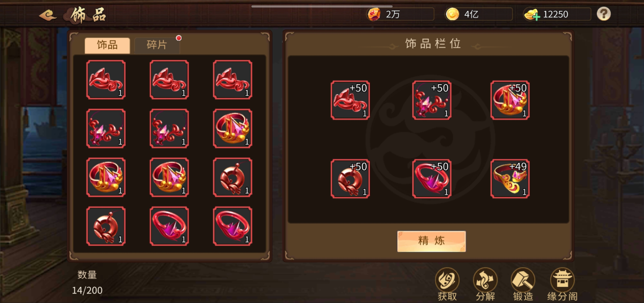Switch to the 碎片 fragments tab
Image resolution: width=644 pixels, height=303 pixels.
(x=157, y=45)
